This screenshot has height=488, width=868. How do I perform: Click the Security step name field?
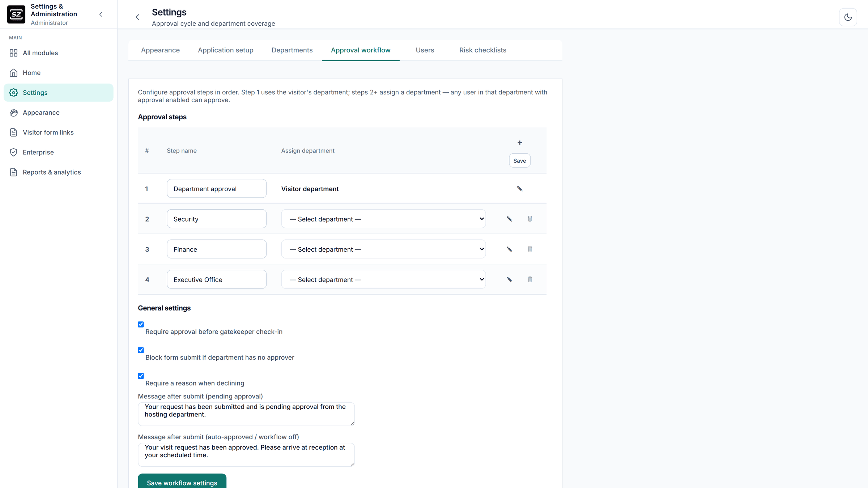point(217,219)
